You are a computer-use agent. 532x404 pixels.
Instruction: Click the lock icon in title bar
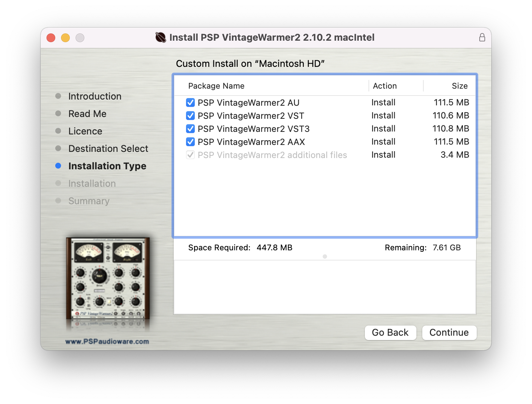[x=482, y=37]
